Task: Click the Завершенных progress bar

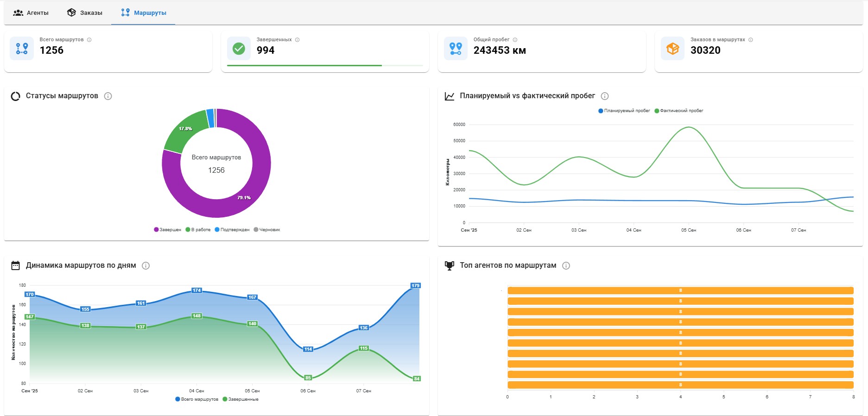Action: (x=325, y=66)
